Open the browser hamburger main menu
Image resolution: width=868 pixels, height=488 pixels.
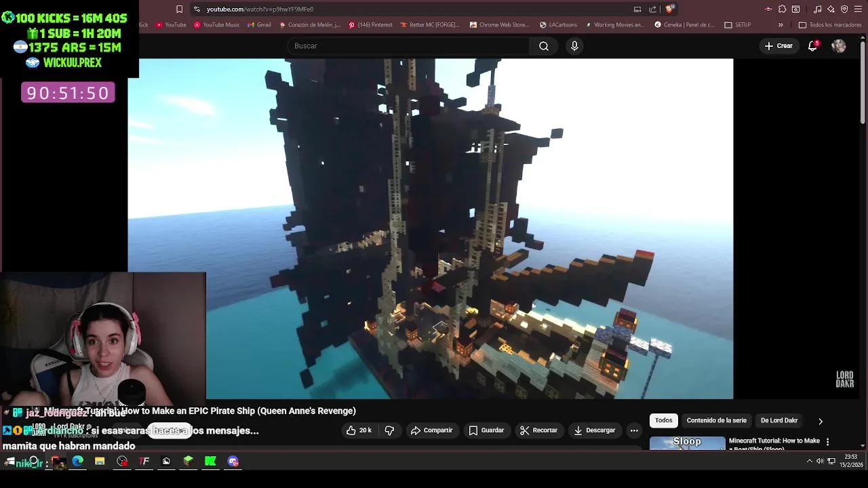point(858,9)
